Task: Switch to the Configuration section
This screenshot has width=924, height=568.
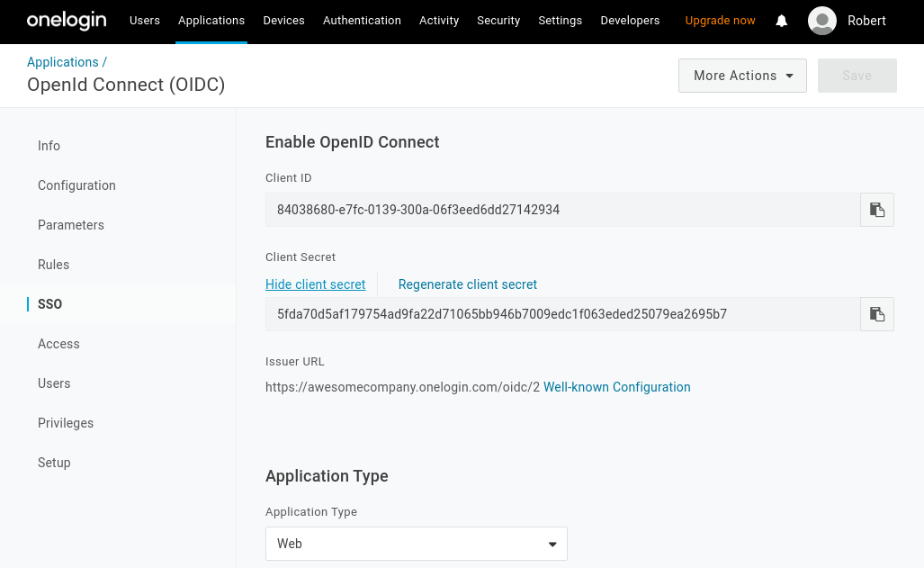Action: (x=76, y=185)
